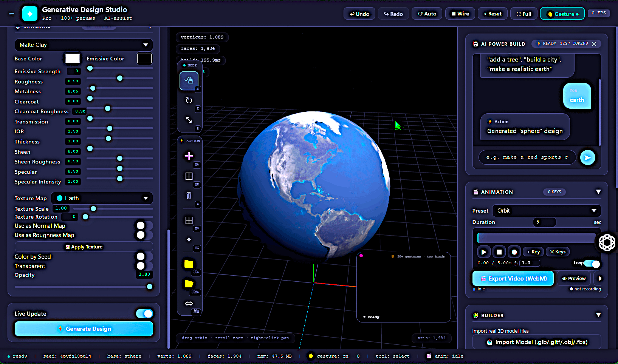
Task: Open the black Emissive Color swatch
Action: tap(144, 59)
